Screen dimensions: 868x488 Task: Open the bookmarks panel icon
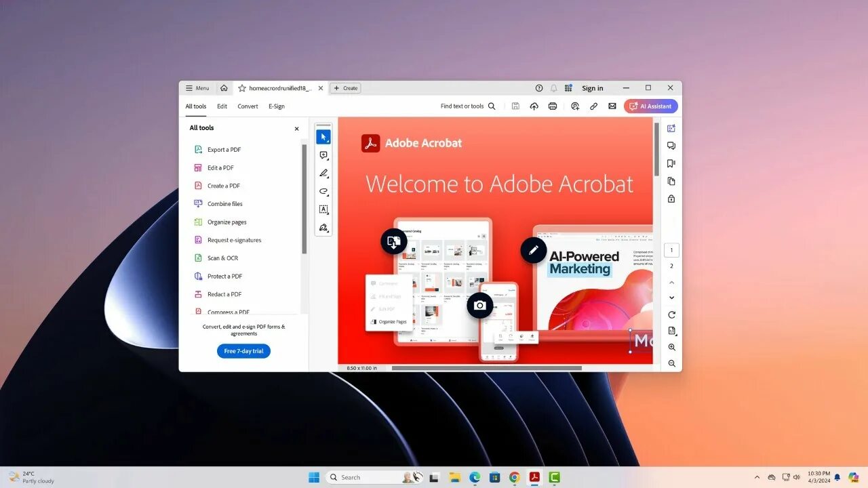671,163
